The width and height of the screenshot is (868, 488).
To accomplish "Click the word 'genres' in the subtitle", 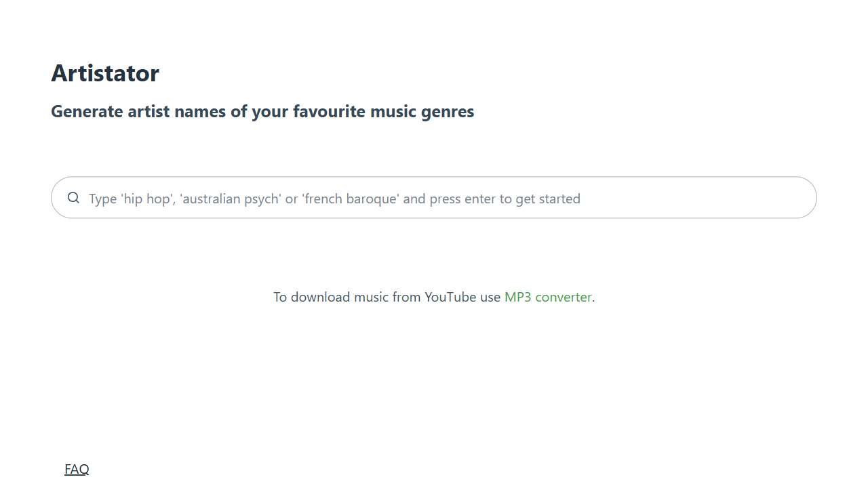I will coord(448,112).
